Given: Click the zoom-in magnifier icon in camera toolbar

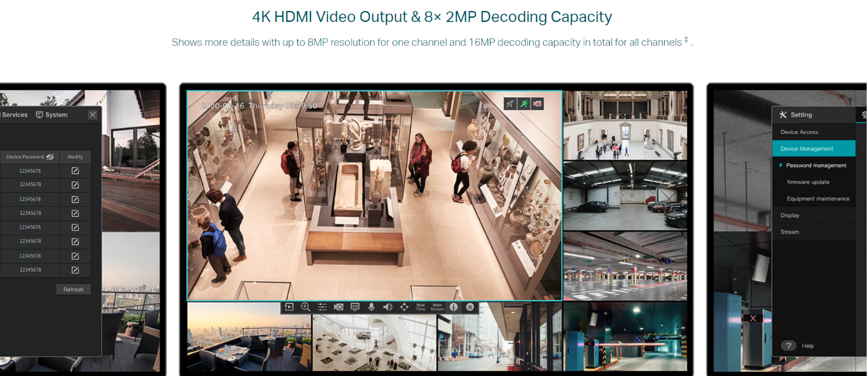Looking at the screenshot, I should 306,307.
